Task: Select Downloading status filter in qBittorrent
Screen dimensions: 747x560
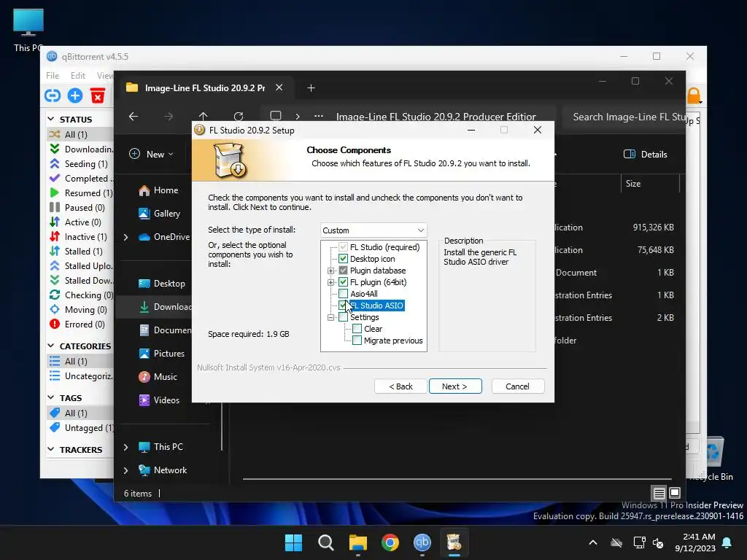Action: pos(81,149)
